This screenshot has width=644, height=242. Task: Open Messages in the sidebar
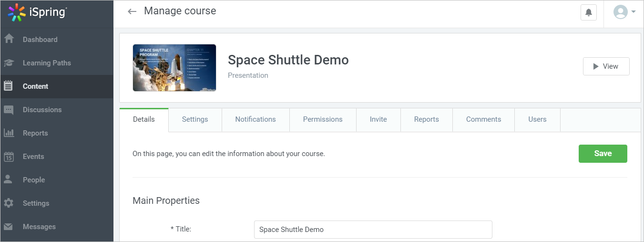point(57,227)
